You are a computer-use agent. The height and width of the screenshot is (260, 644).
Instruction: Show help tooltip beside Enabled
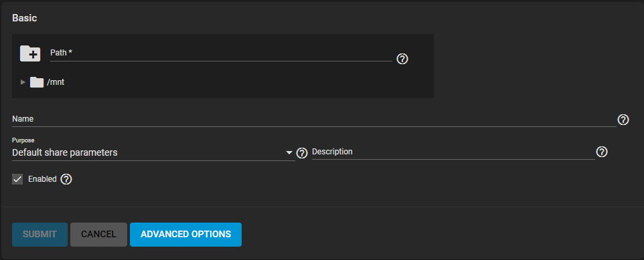[66, 179]
